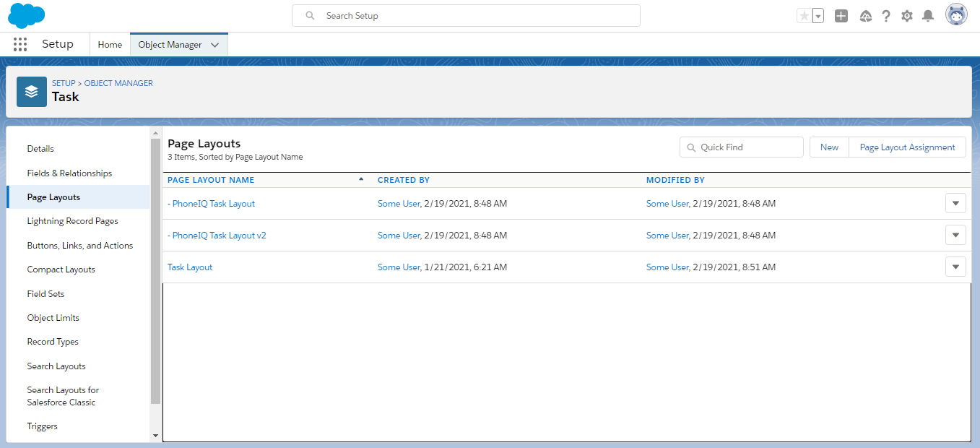980x448 pixels.
Task: Click the user profile avatar
Action: click(x=956, y=15)
